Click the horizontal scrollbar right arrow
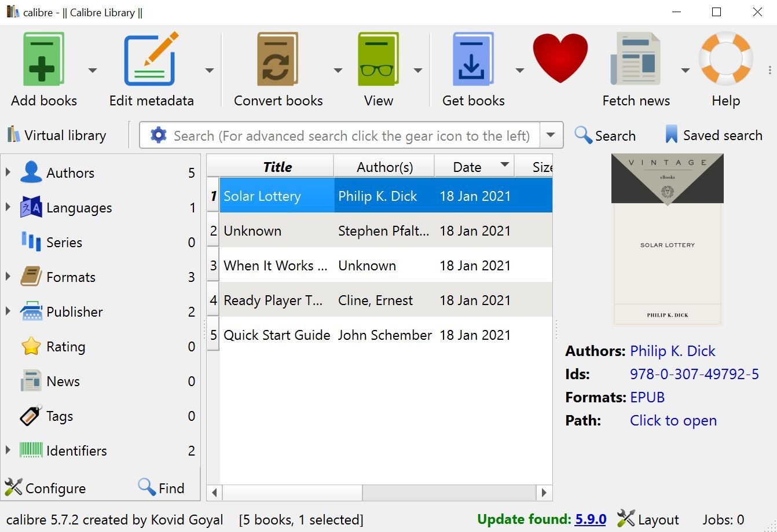777x532 pixels. (544, 493)
